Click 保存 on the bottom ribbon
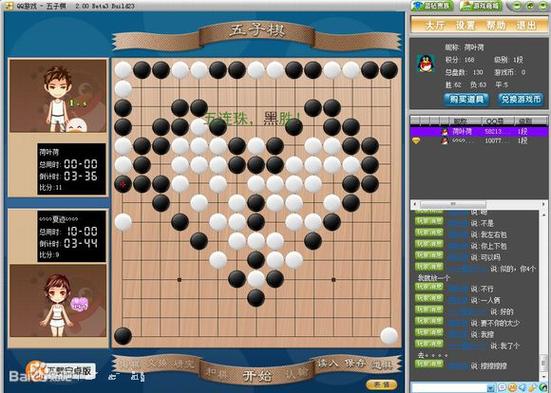This screenshot has height=393, width=551. (x=354, y=363)
